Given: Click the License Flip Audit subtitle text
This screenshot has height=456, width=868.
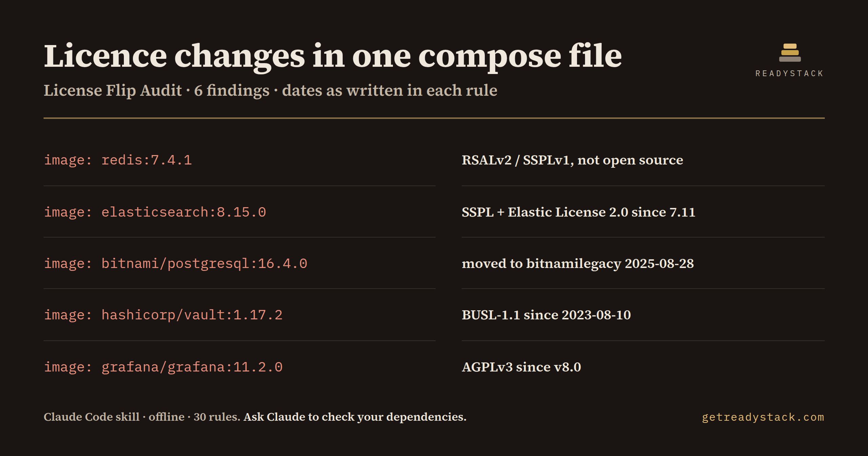Looking at the screenshot, I should tap(113, 91).
